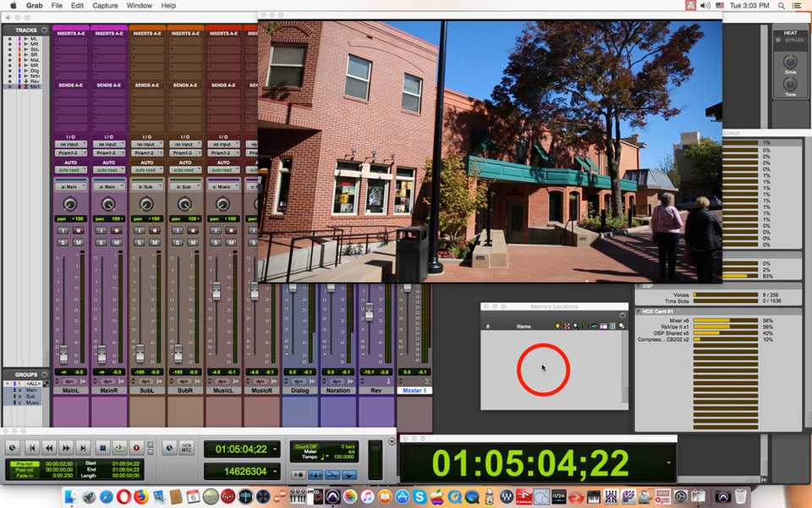Open the Window menu in menu bar
812x508 pixels.
pyautogui.click(x=140, y=5)
